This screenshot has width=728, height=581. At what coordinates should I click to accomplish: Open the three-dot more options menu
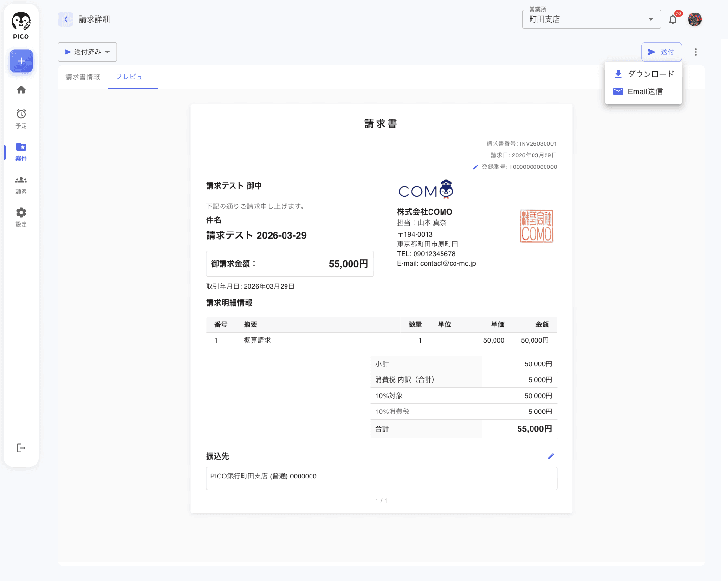(696, 52)
